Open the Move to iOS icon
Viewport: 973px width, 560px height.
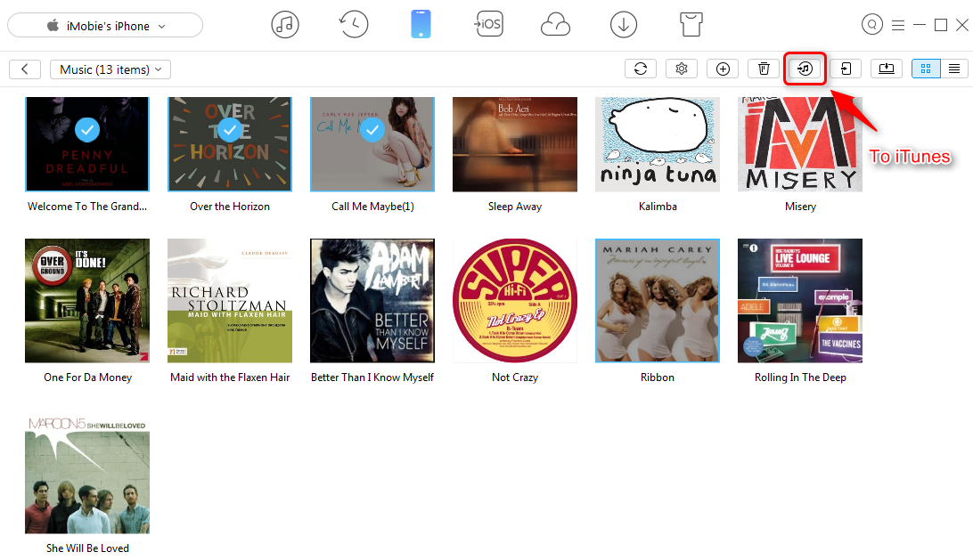(489, 24)
